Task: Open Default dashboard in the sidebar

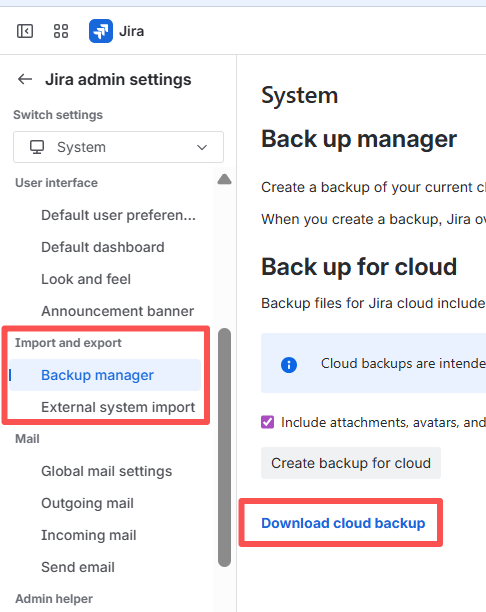Action: point(103,247)
